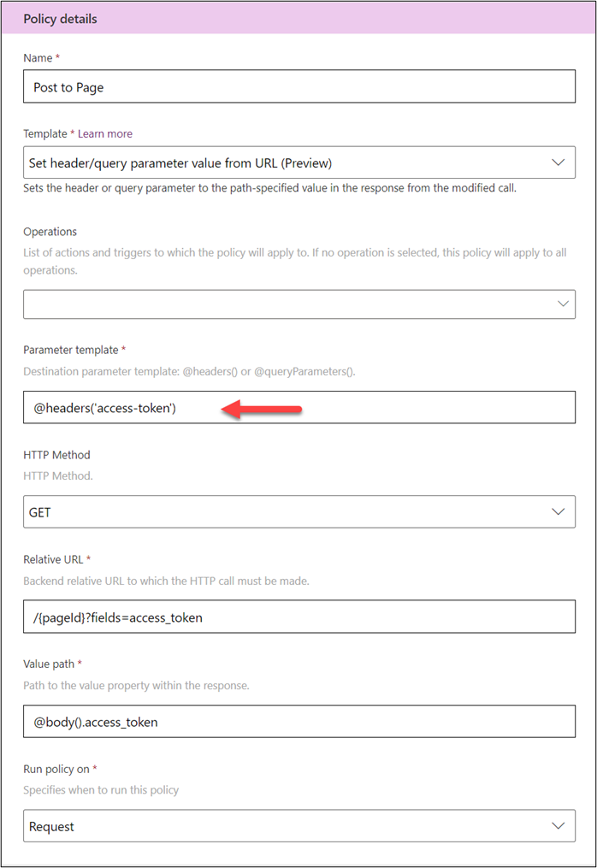
Task: Select the Parameter template input field
Action: pyautogui.click(x=299, y=407)
